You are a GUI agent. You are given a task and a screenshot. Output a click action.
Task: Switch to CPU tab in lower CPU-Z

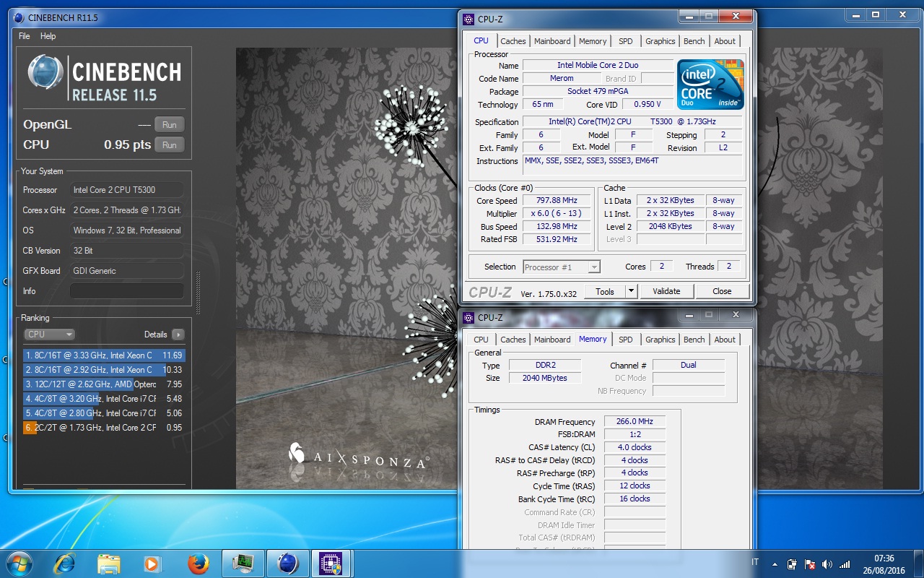point(481,340)
